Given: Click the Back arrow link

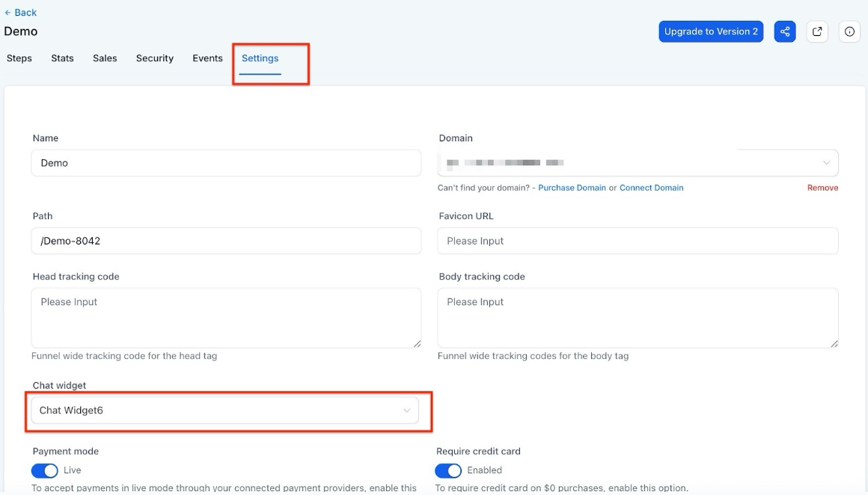Looking at the screenshot, I should tap(21, 13).
